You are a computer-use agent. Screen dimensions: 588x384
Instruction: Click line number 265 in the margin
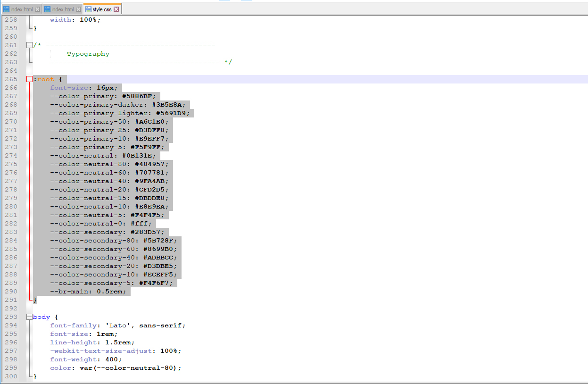point(11,79)
